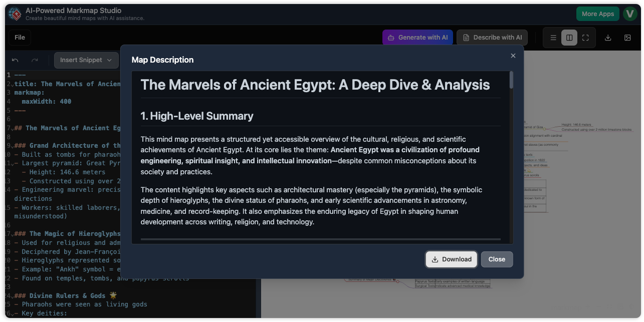Open the Insert Snippet dropdown

click(x=86, y=60)
